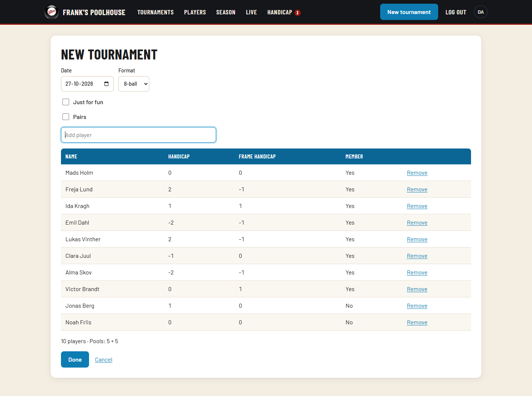Navigate to Season page
The width and height of the screenshot is (532, 396).
226,12
